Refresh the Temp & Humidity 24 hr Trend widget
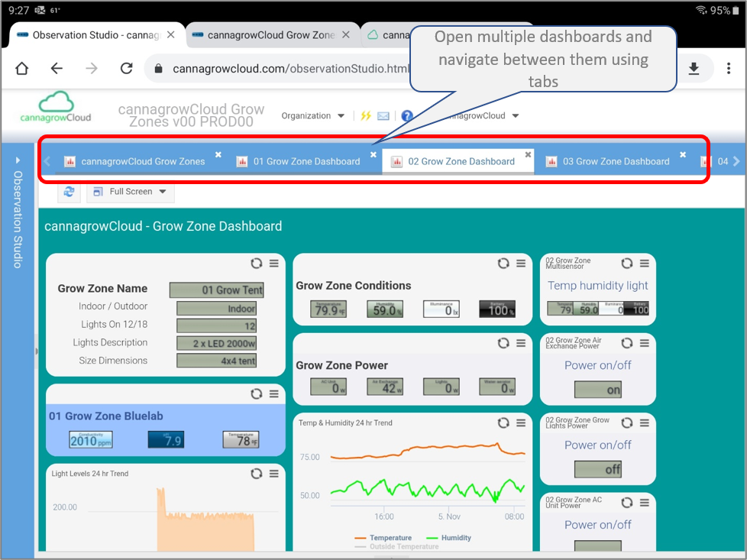This screenshot has width=747, height=560. (503, 422)
